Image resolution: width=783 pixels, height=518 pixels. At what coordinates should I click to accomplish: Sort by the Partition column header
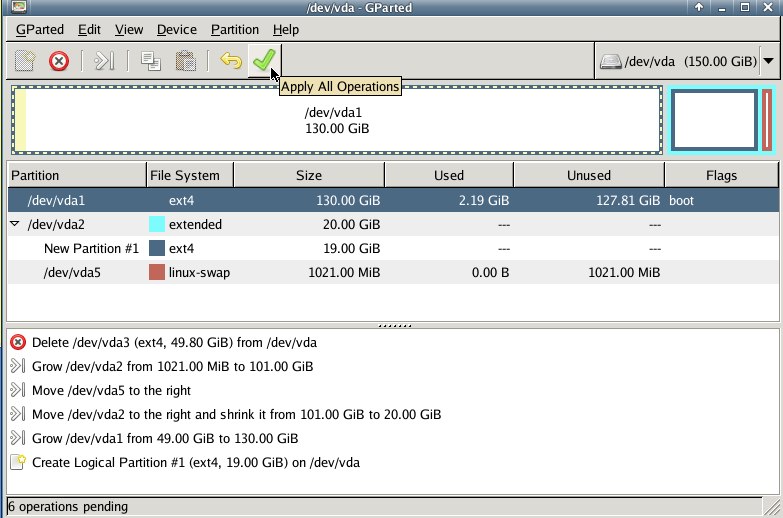click(x=76, y=175)
